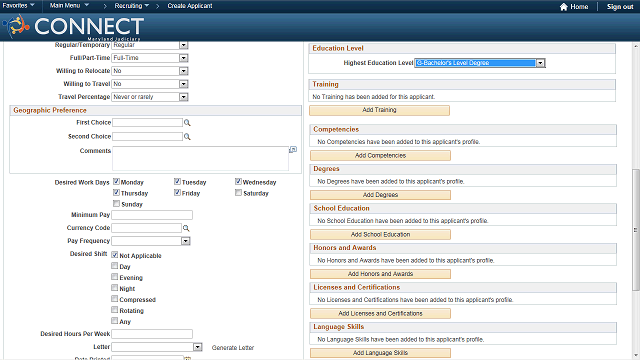Uncheck the Thursday work day
The image size is (640, 360).
coord(116,193)
